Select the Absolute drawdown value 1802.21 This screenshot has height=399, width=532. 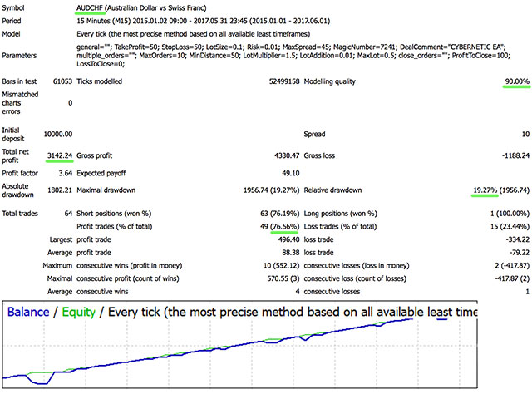(55, 190)
